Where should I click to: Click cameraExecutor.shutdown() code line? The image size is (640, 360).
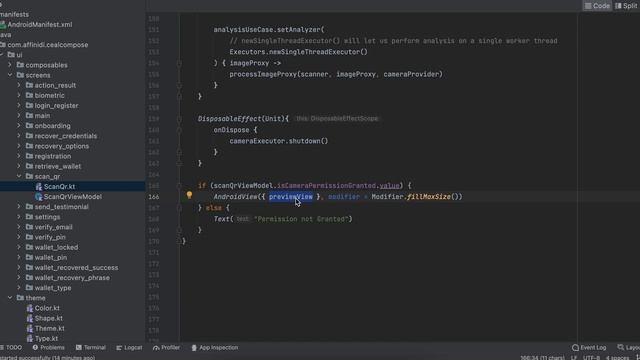click(279, 141)
